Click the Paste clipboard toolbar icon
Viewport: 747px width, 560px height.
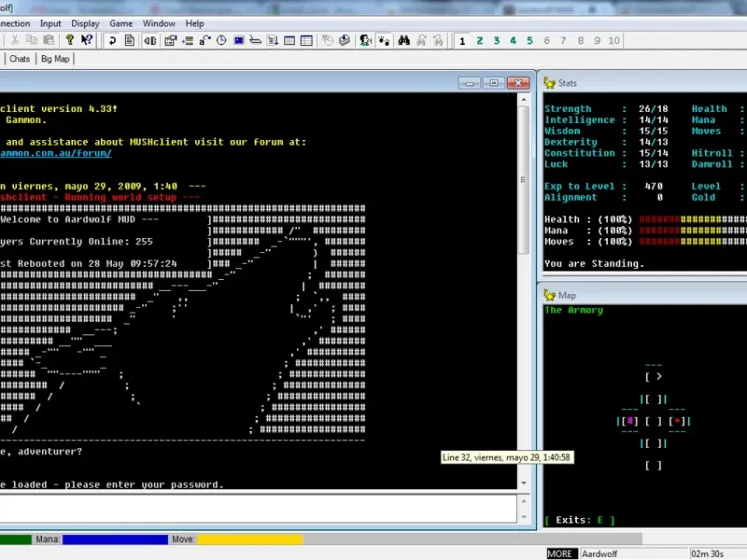[x=49, y=40]
